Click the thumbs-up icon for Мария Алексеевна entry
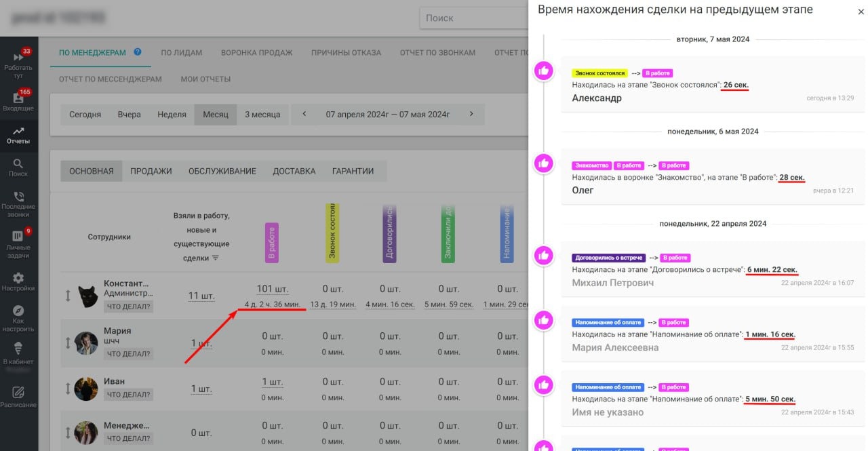 (543, 320)
